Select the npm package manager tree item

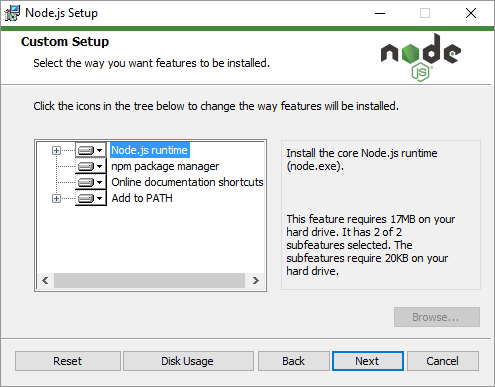tap(165, 166)
